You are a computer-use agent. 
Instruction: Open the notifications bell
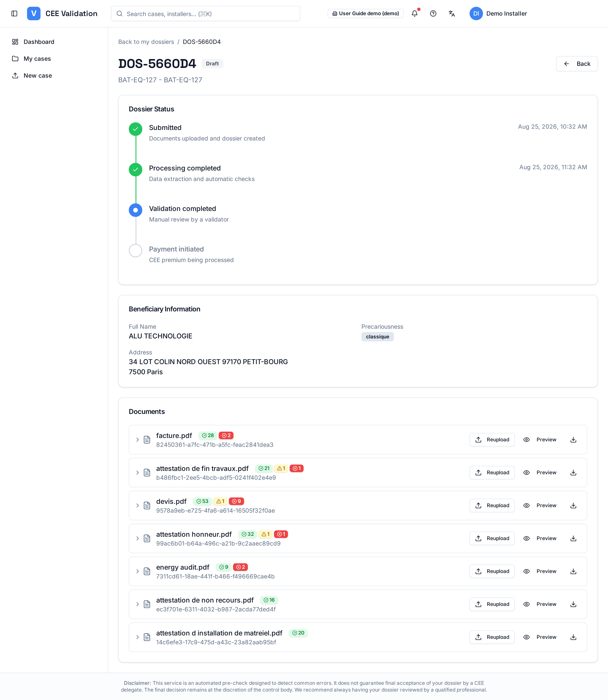(x=415, y=14)
